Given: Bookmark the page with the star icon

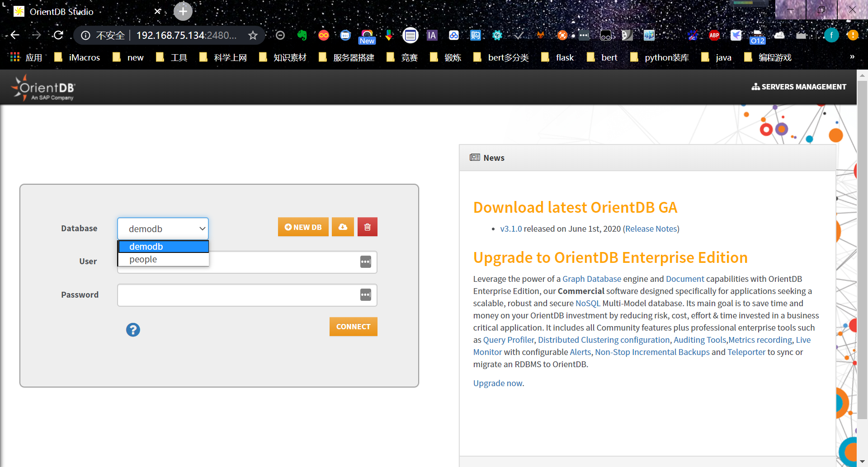Looking at the screenshot, I should click(x=253, y=35).
